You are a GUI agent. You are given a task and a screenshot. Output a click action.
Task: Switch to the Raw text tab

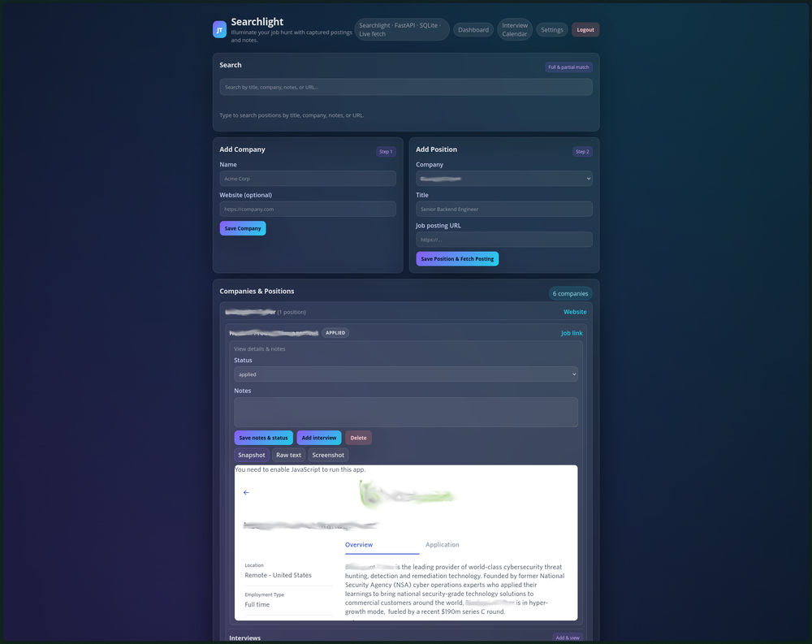(288, 456)
